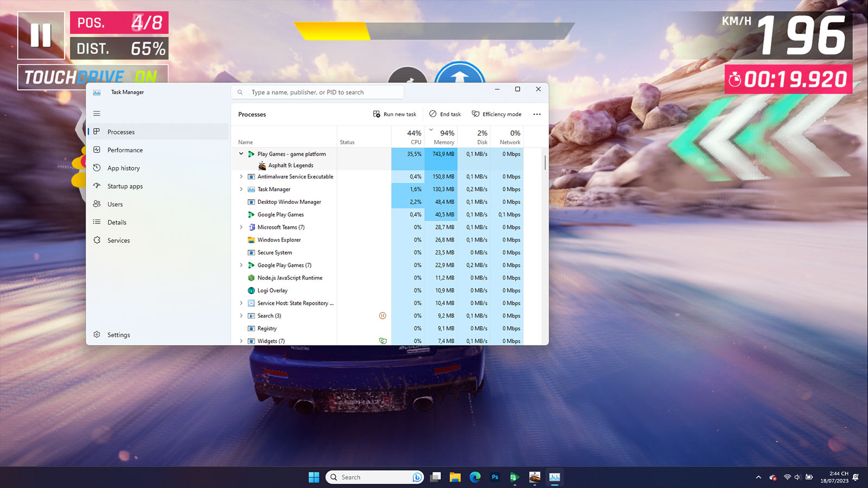Open taskbar clock and date
Screen dimensions: 868x488
tap(834, 477)
